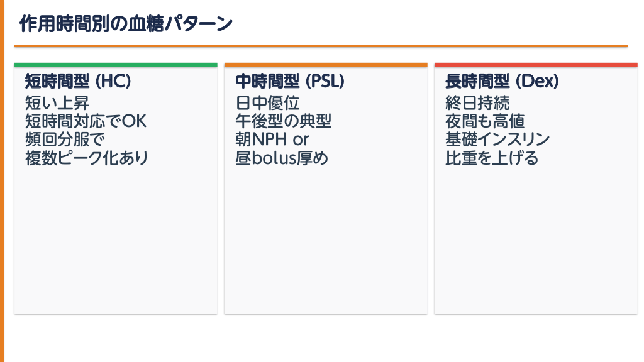
Task: Click the text line 夜間も高値
Action: [485, 121]
